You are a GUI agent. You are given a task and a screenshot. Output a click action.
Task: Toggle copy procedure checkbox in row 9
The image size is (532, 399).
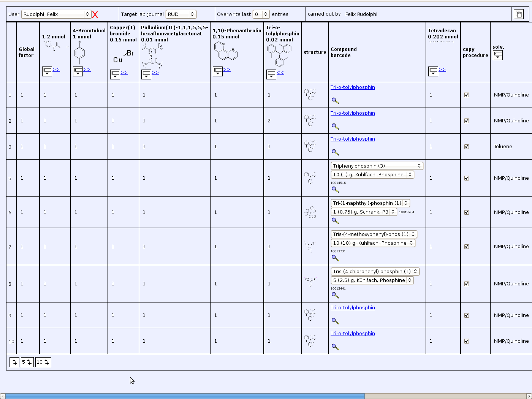point(467,315)
